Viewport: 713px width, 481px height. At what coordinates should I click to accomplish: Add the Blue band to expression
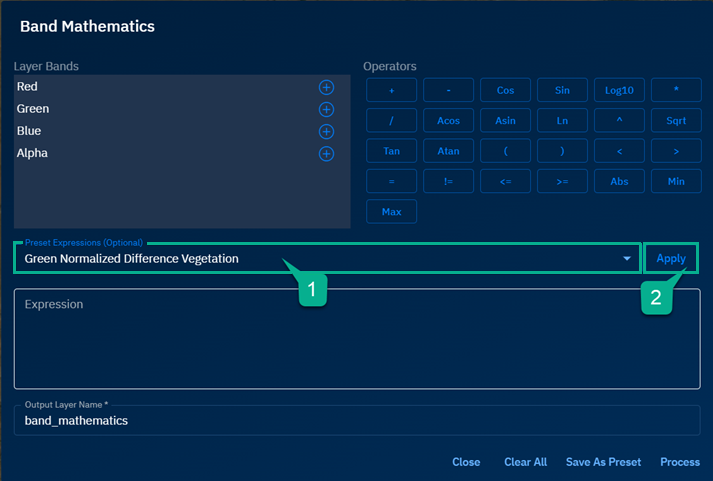(x=326, y=131)
